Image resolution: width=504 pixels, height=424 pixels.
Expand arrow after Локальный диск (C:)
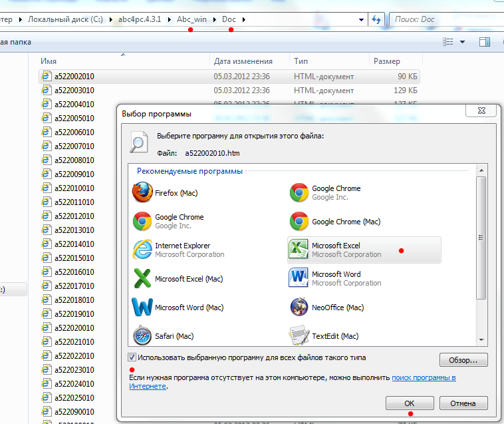(x=110, y=19)
